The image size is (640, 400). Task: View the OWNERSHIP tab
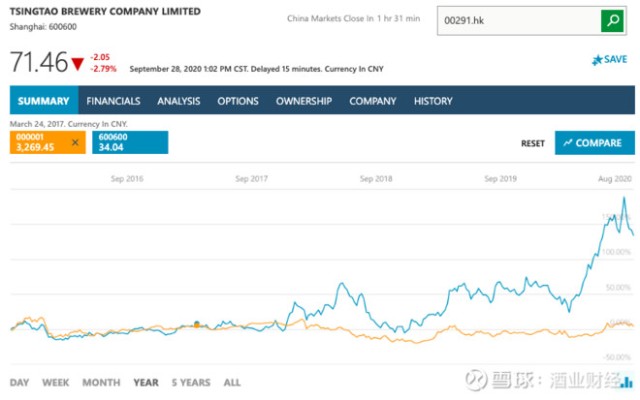pos(304,101)
